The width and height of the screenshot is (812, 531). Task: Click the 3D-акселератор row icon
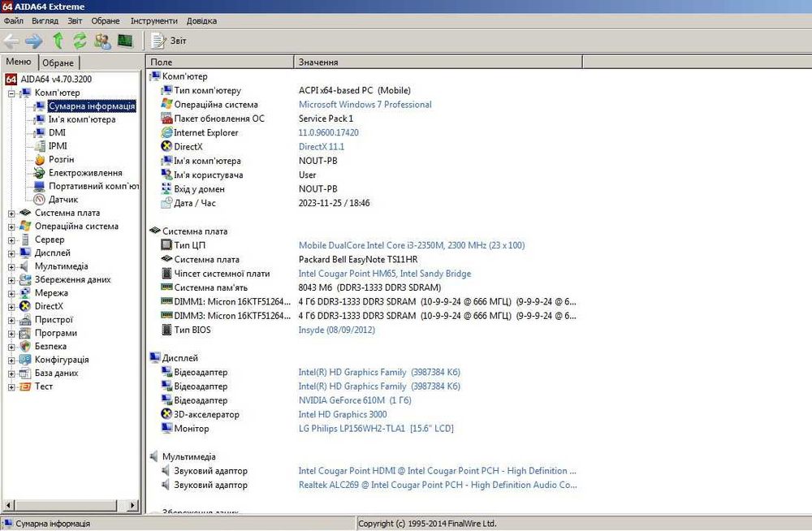click(x=166, y=414)
